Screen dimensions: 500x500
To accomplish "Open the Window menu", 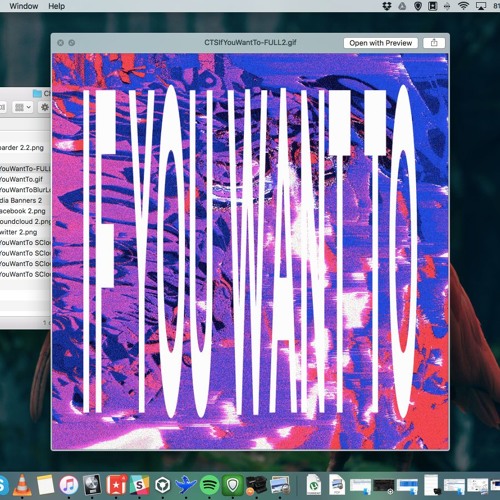I will [24, 6].
